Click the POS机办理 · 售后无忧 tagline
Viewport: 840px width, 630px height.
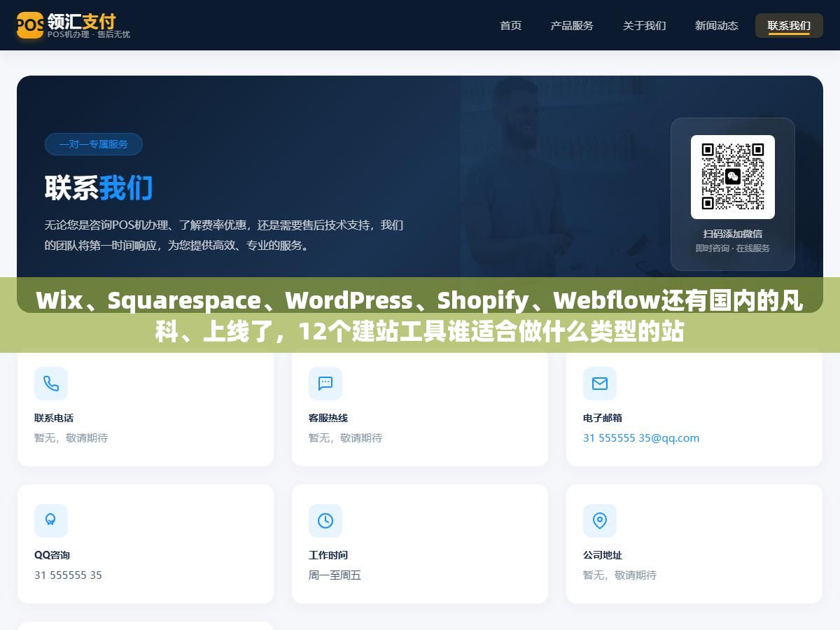point(89,34)
